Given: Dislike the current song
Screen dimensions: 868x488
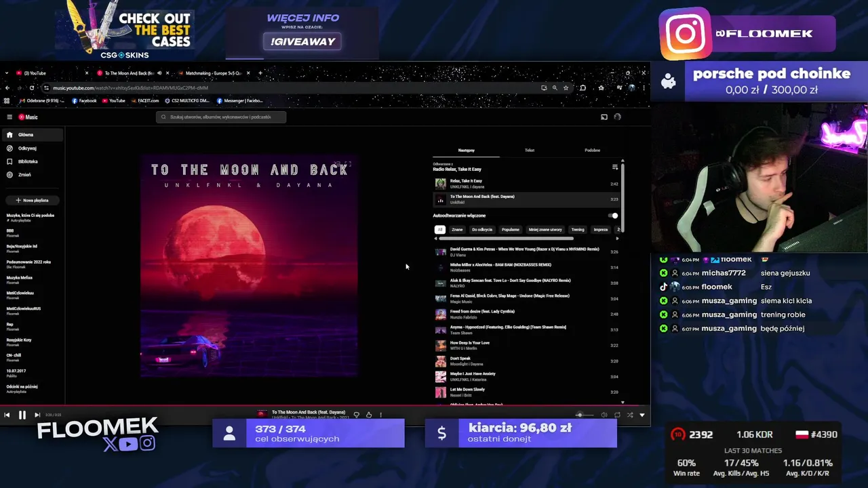Looking at the screenshot, I should pyautogui.click(x=357, y=415).
